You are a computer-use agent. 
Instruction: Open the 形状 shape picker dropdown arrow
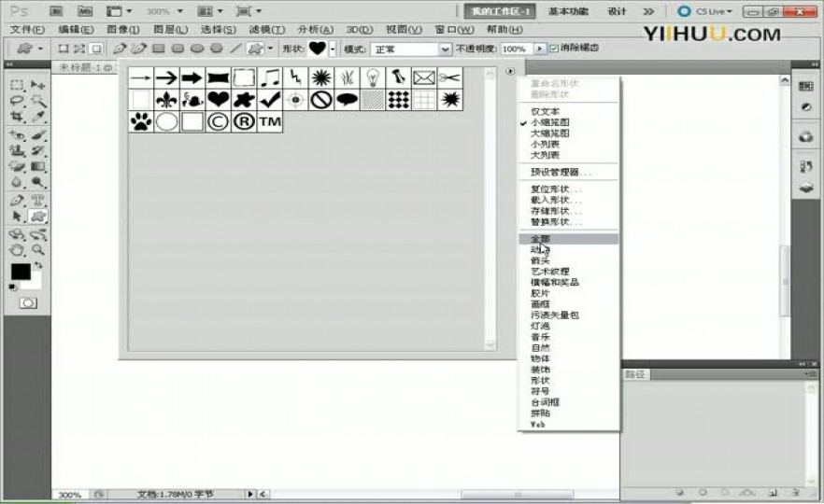tap(333, 49)
